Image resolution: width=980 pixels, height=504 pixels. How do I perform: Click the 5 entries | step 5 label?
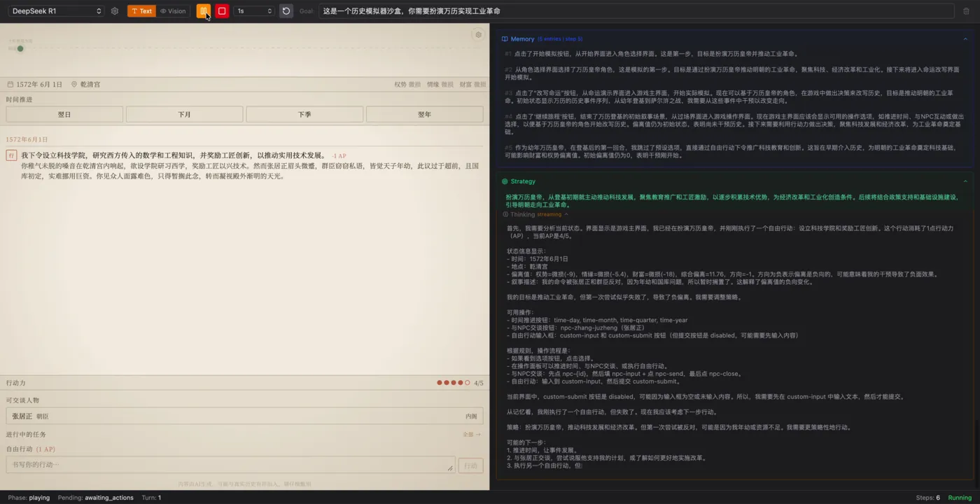[560, 39]
